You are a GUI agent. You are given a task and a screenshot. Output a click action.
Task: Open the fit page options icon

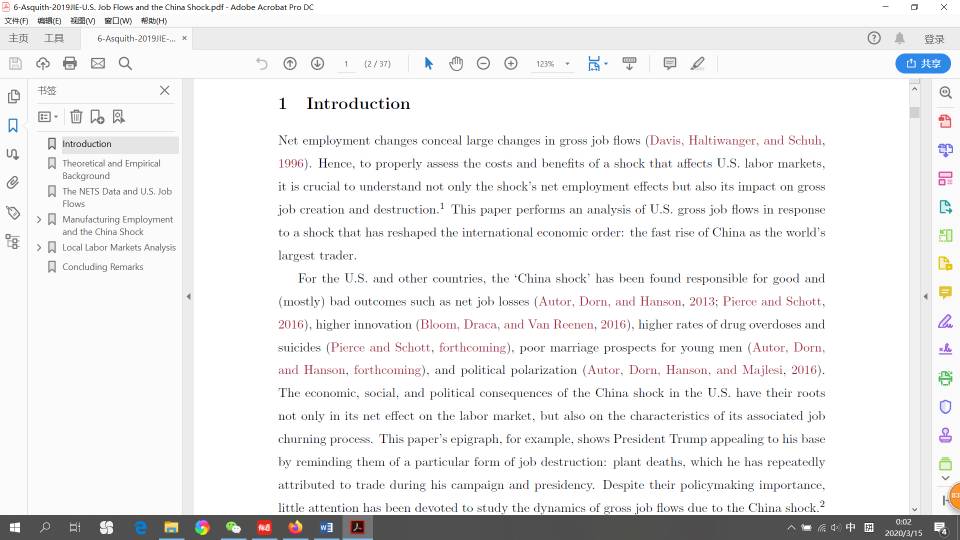596,64
